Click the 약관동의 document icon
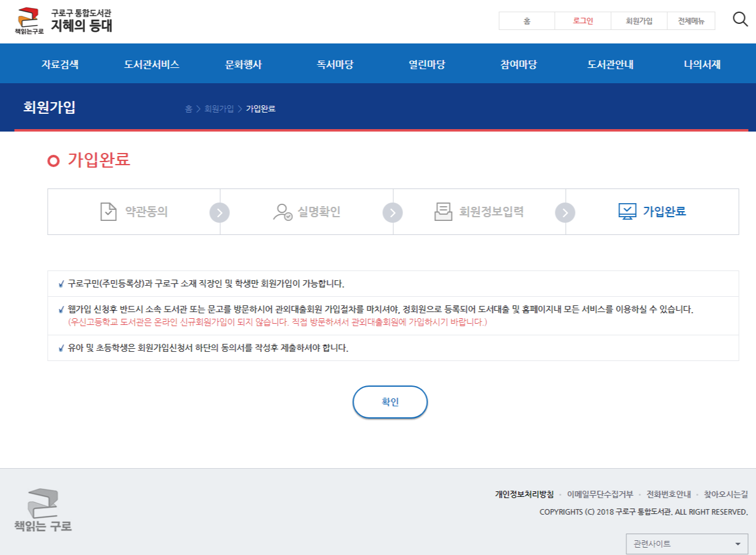The height and width of the screenshot is (555, 756). tap(108, 212)
